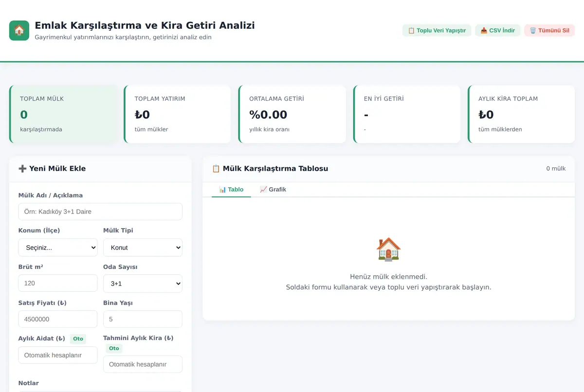Download data with CSV İndir
Viewport: 584px width, 392px height.
(x=498, y=30)
